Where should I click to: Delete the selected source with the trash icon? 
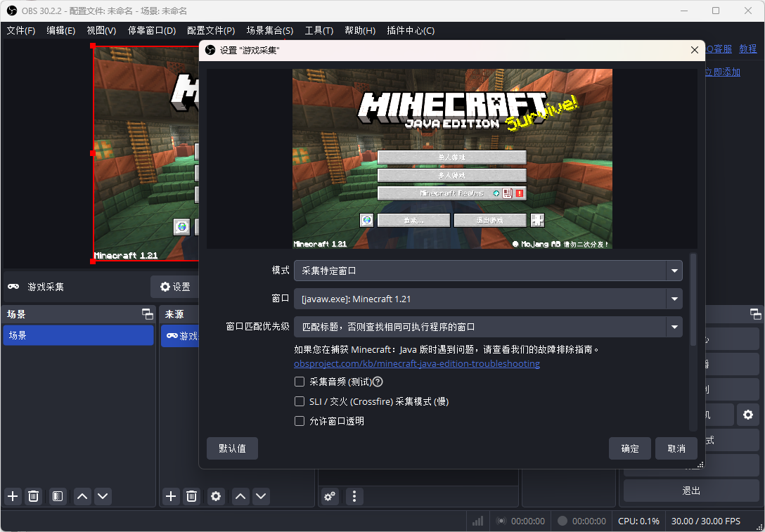click(191, 496)
